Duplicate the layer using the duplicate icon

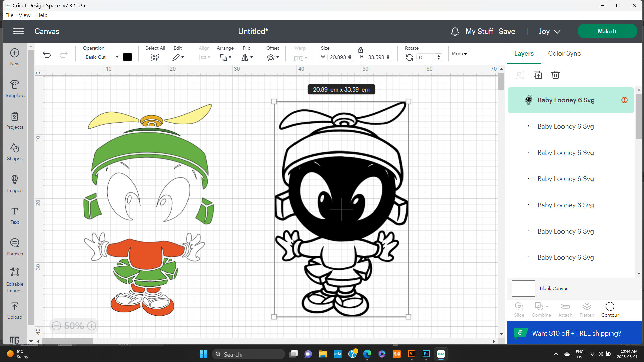(537, 75)
